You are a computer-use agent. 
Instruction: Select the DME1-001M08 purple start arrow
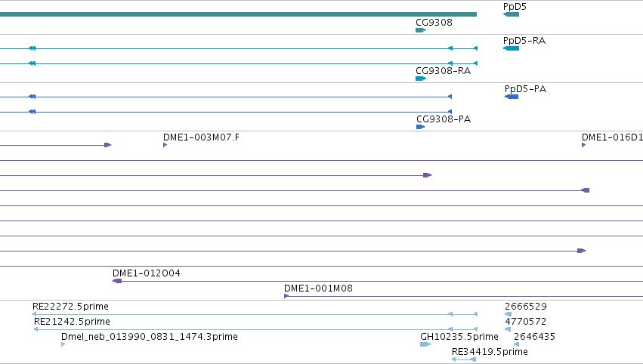pyautogui.click(x=286, y=296)
